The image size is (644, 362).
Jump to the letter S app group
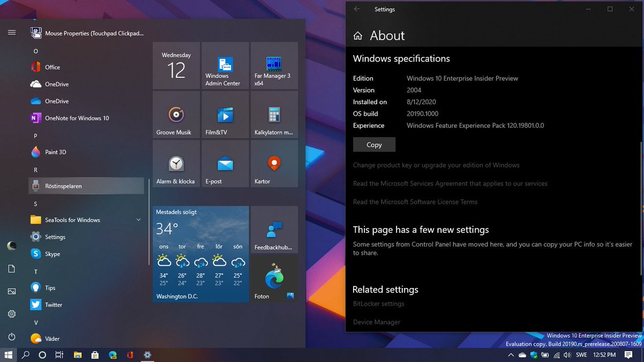click(x=36, y=204)
